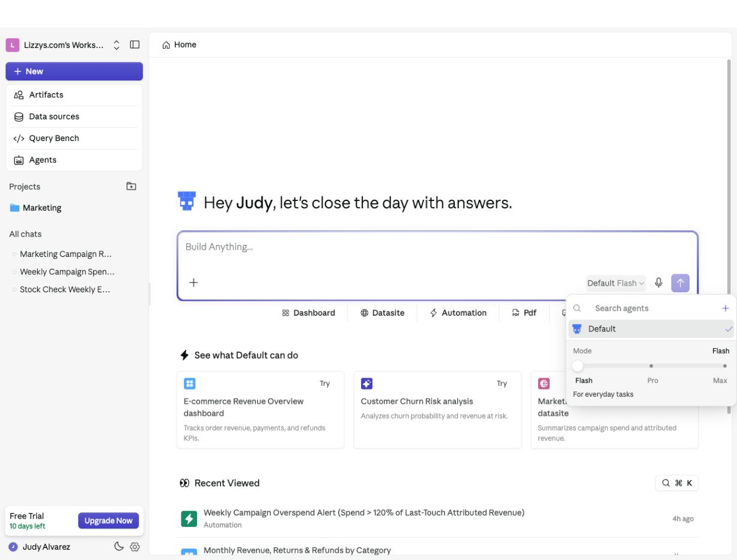Click the workspace L logo icon
737x560 pixels.
point(13,45)
